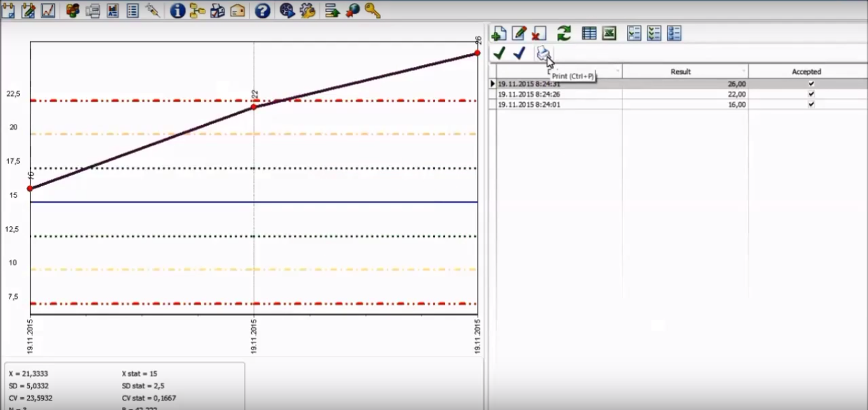Print results with the printer icon
The height and width of the screenshot is (410, 868).
[542, 53]
